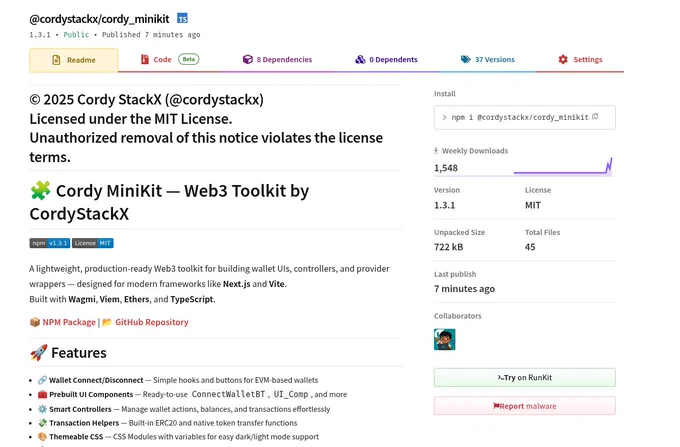
Task: Click the flag icon on Report malware
Action: (x=496, y=406)
